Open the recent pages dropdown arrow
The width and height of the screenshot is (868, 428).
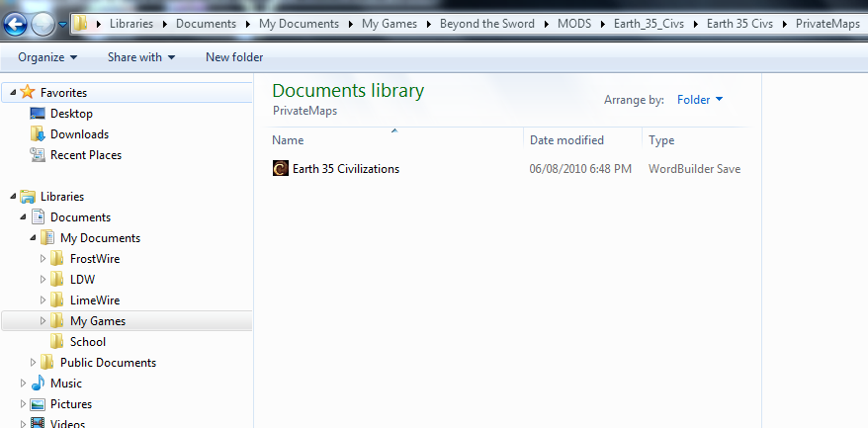point(62,25)
